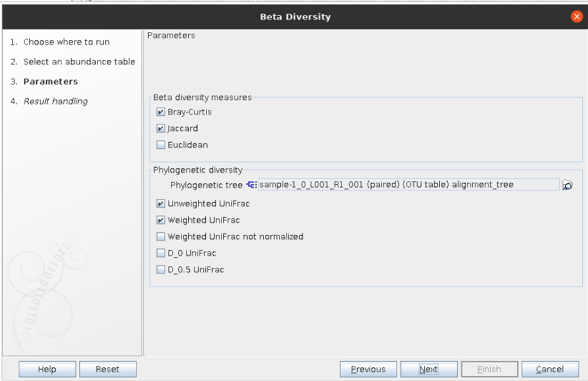Enable the Euclidean measure
This screenshot has height=381, width=588.
[161, 145]
